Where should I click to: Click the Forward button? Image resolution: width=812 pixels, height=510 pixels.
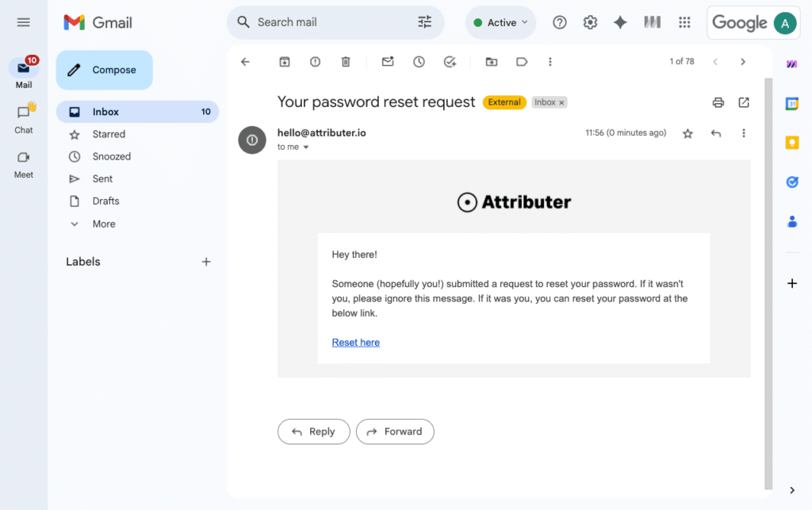395,431
